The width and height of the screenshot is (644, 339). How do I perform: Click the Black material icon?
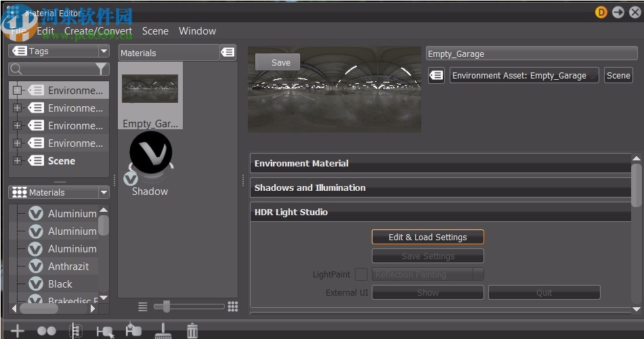pos(36,284)
